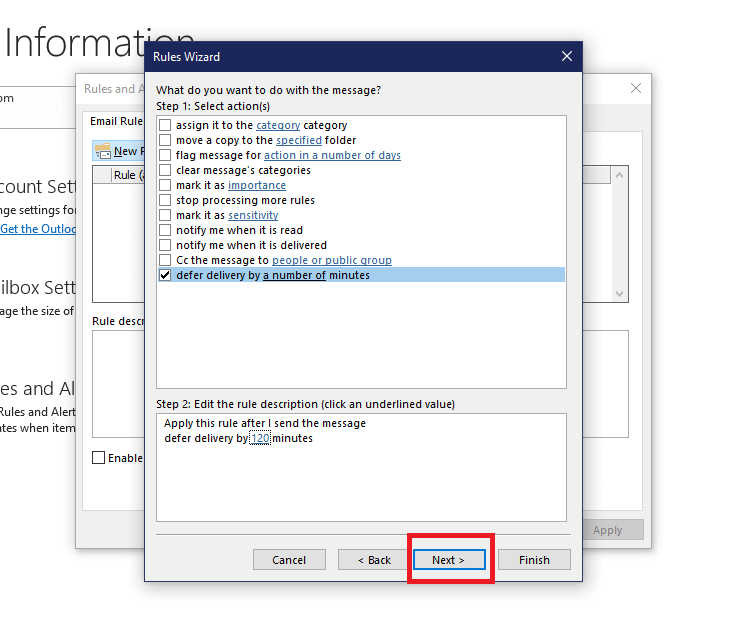Edit the '120' minutes value in Step 2

(x=260, y=438)
